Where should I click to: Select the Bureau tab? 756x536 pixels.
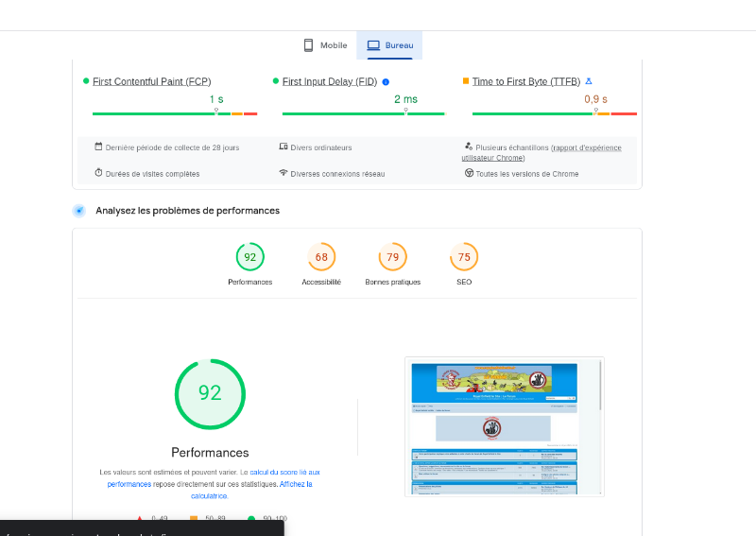[x=389, y=45]
